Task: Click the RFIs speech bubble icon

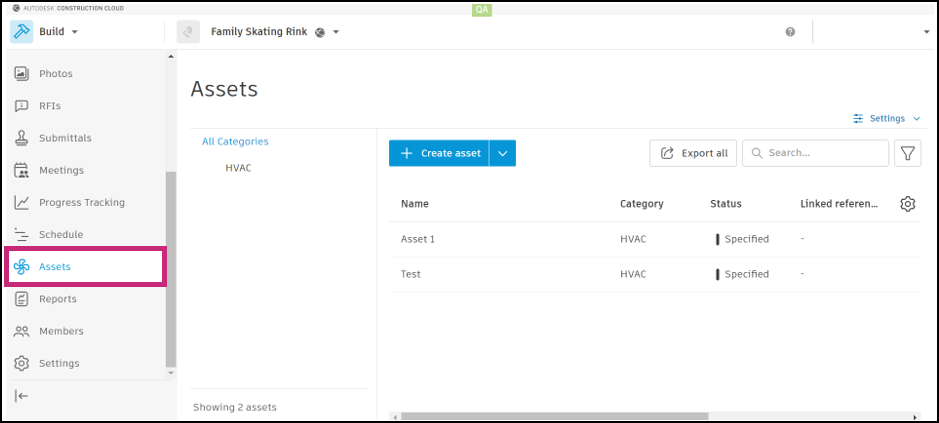Action: (21, 106)
